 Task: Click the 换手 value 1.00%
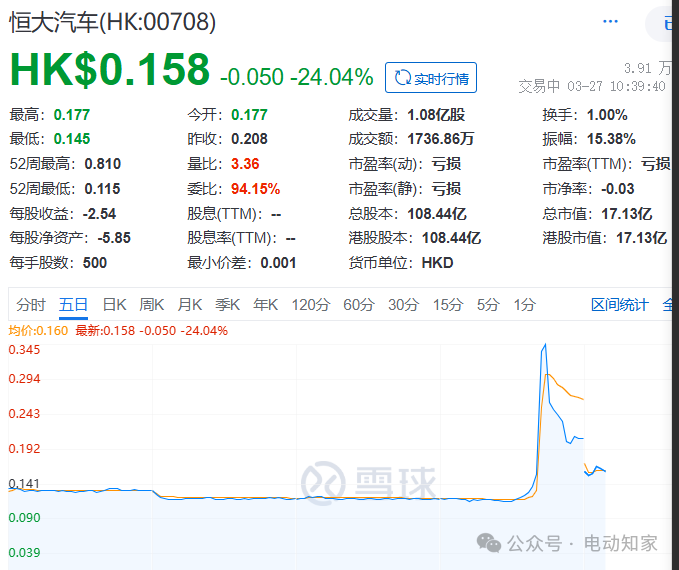pyautogui.click(x=607, y=115)
